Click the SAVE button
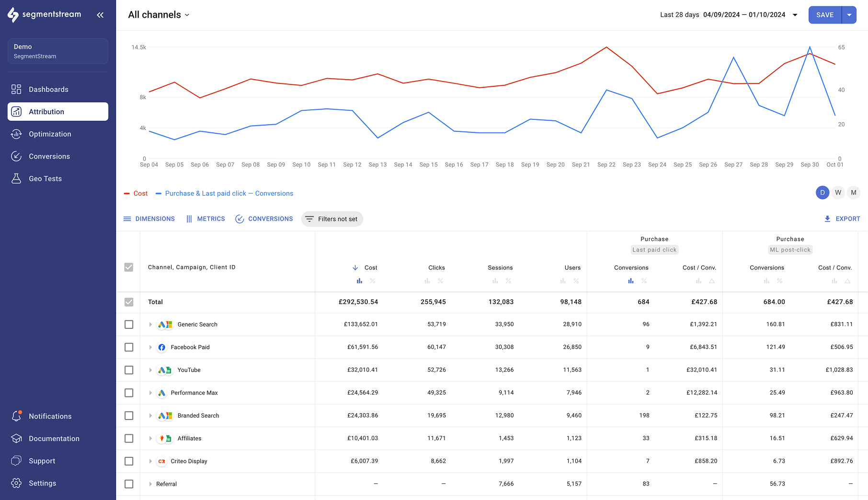 [x=825, y=15]
